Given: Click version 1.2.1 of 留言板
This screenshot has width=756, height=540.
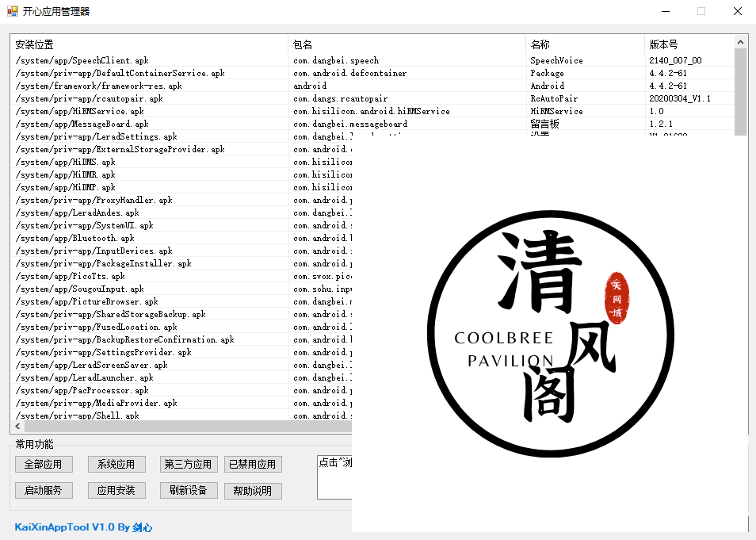Looking at the screenshot, I should coord(661,124).
